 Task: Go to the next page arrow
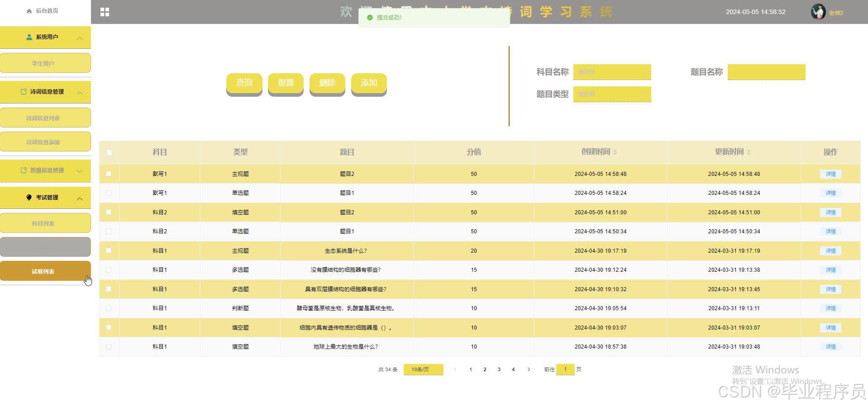pyautogui.click(x=529, y=369)
